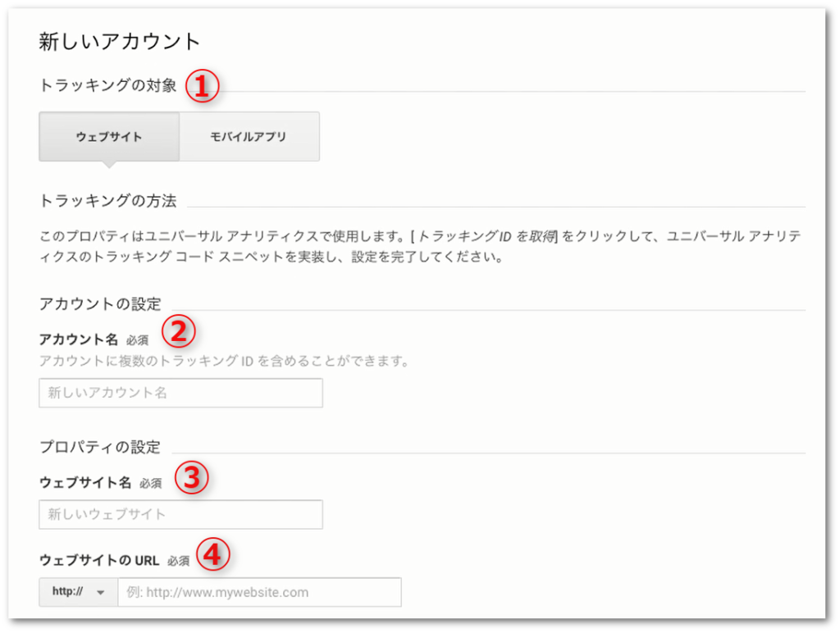Click the アカウント名 field label
Viewport: 840px width, 633px height.
(x=79, y=339)
